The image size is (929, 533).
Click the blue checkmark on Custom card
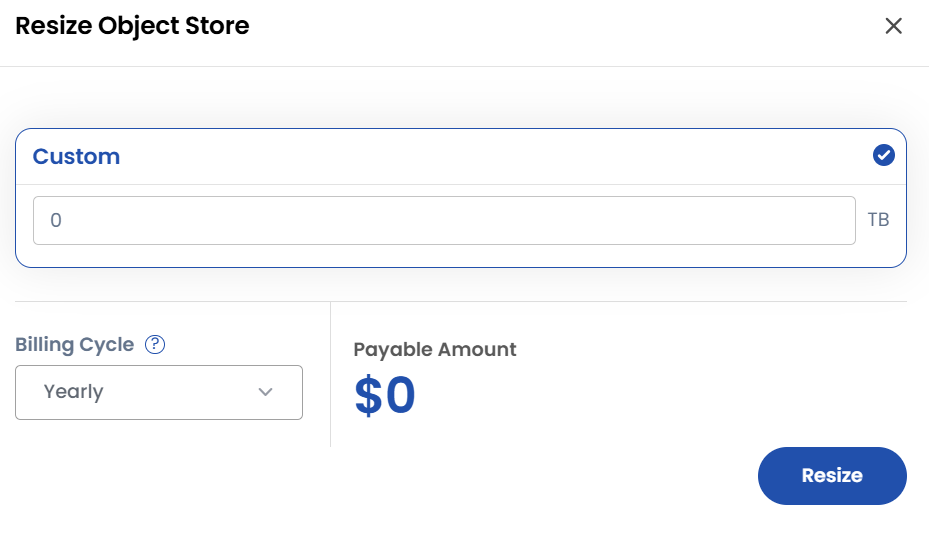tap(883, 155)
